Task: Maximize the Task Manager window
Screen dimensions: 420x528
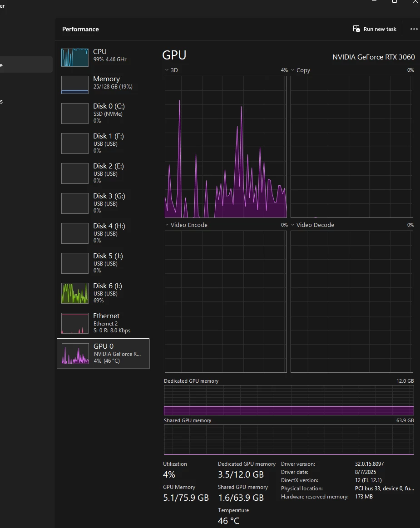Action: pyautogui.click(x=395, y=1)
